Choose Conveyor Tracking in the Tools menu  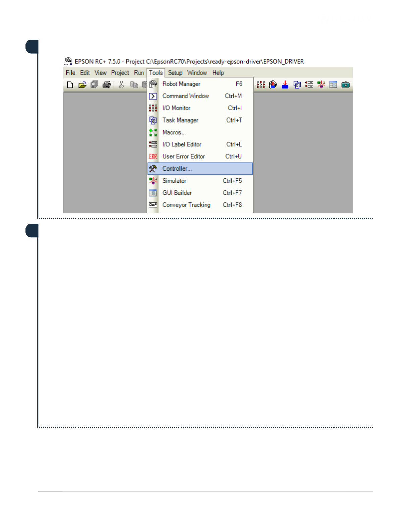coord(200,205)
